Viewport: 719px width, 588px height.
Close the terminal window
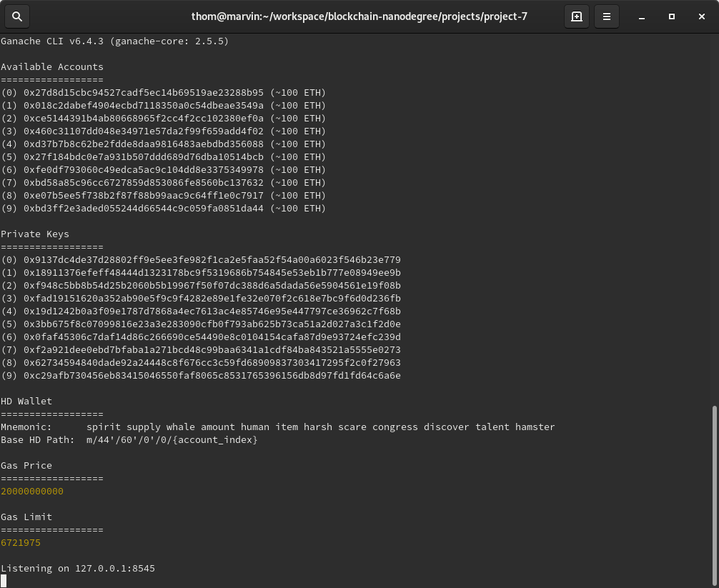702,16
